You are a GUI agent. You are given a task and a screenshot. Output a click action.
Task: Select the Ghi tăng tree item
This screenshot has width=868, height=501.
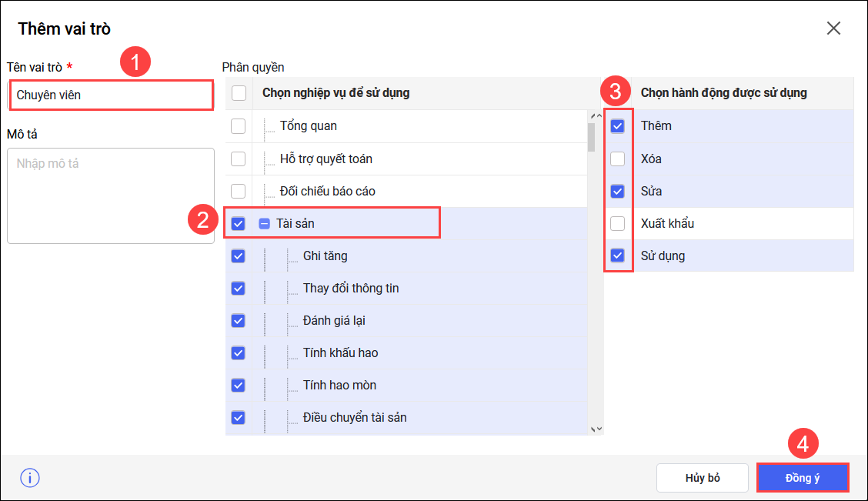click(325, 256)
